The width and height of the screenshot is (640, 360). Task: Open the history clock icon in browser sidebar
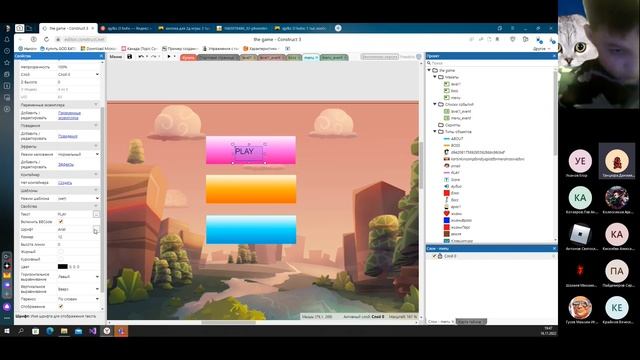coord(7,51)
